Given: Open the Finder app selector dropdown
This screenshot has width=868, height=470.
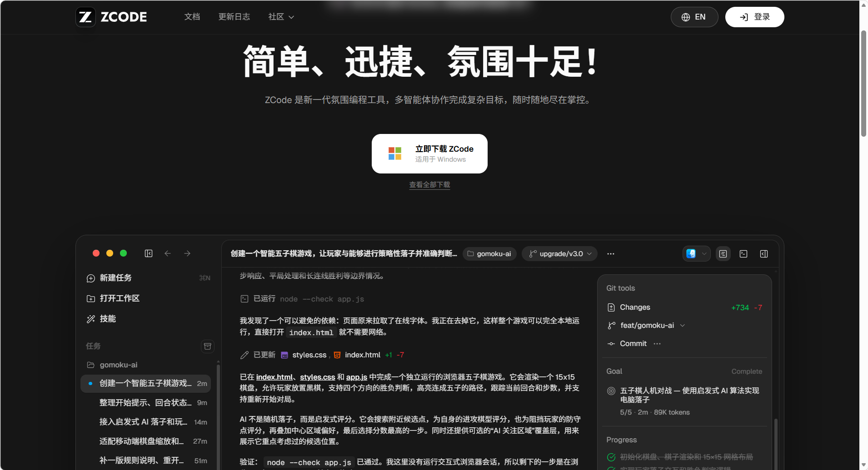Looking at the screenshot, I should [x=696, y=254].
